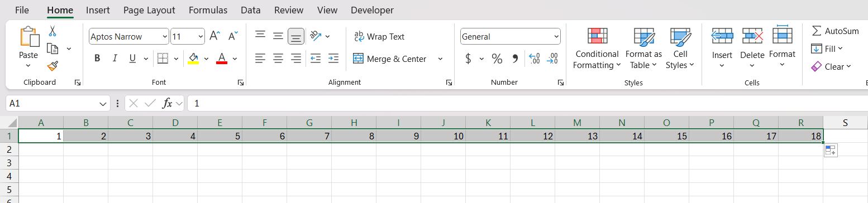Set Middle Align for cell content
This screenshot has width=868, height=203.
pos(278,36)
